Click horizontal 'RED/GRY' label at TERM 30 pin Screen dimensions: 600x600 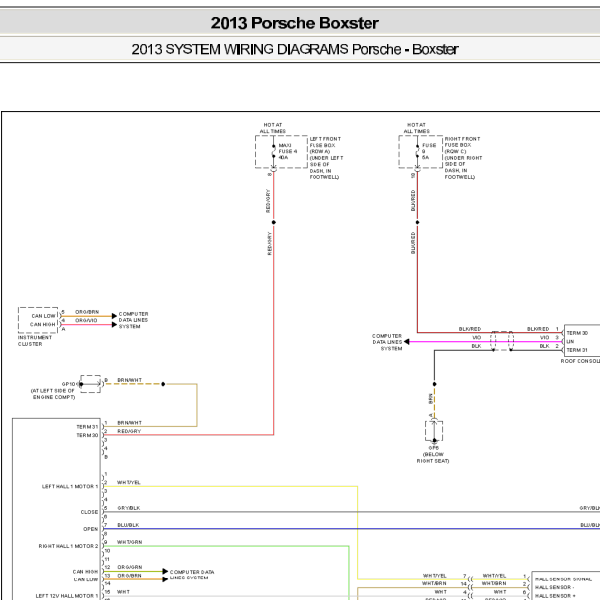[x=129, y=431]
